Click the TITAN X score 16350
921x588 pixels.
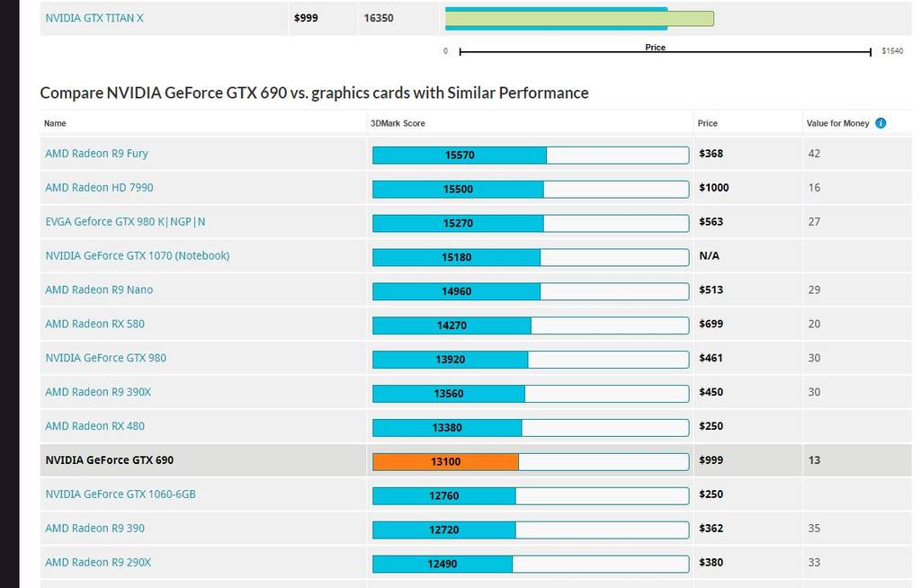pos(379,18)
